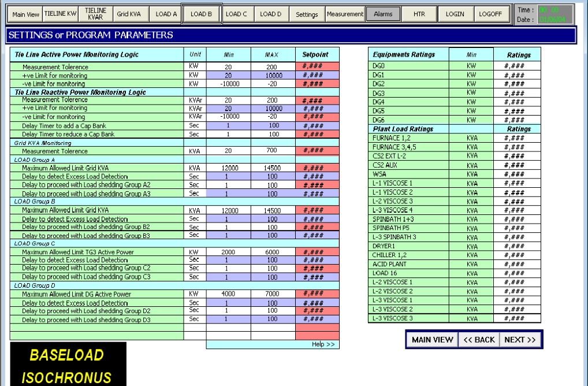Open the Measurement screen
Image resolution: width=588 pixels, height=386 pixels.
(x=345, y=14)
